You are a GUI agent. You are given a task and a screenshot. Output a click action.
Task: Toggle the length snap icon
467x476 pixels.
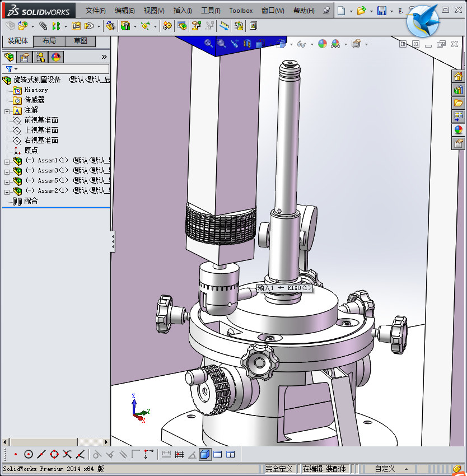(x=166, y=454)
